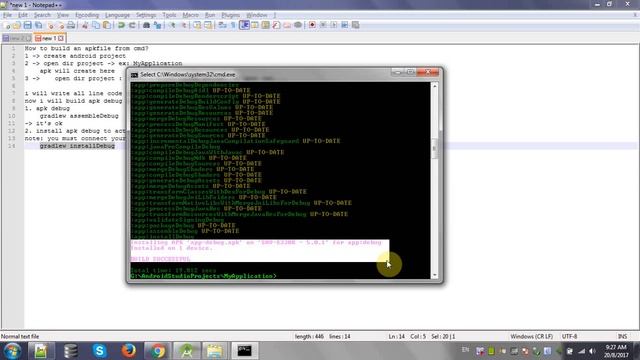Click cmd window scrollbar down arrow
Screen dimensions: 640x360
435,275
